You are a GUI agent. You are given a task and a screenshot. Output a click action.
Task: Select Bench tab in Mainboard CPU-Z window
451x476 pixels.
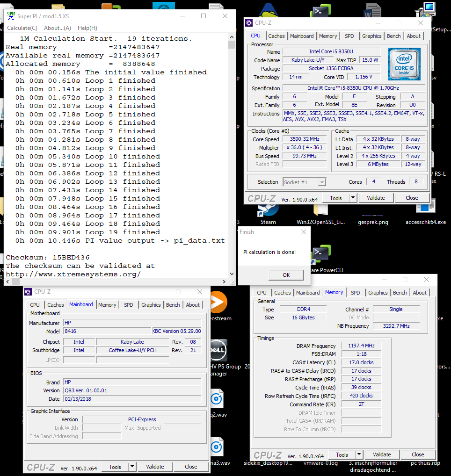pyautogui.click(x=173, y=305)
